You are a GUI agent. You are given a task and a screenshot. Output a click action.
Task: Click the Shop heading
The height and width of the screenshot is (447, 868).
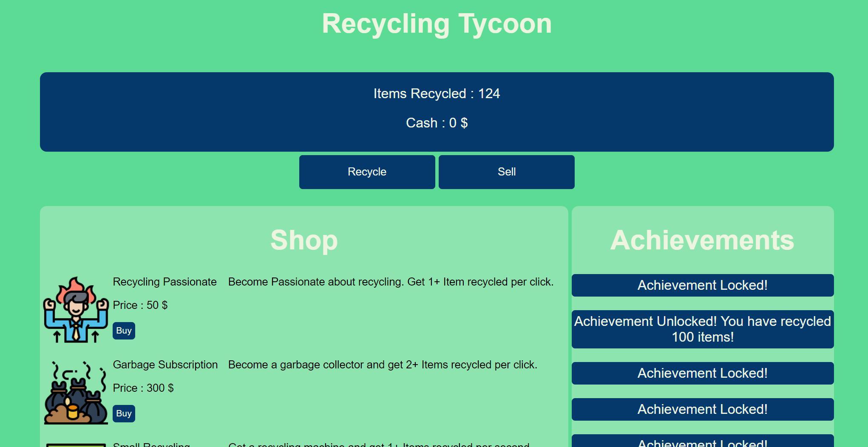pos(304,240)
